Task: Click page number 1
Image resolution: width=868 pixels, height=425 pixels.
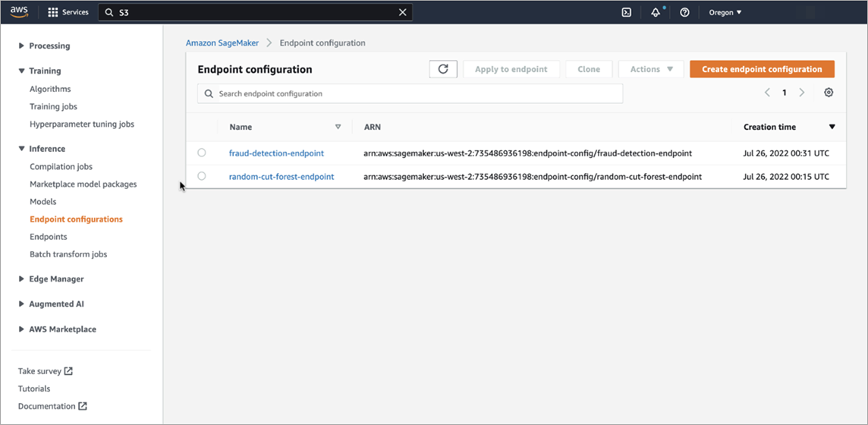Action: 785,93
